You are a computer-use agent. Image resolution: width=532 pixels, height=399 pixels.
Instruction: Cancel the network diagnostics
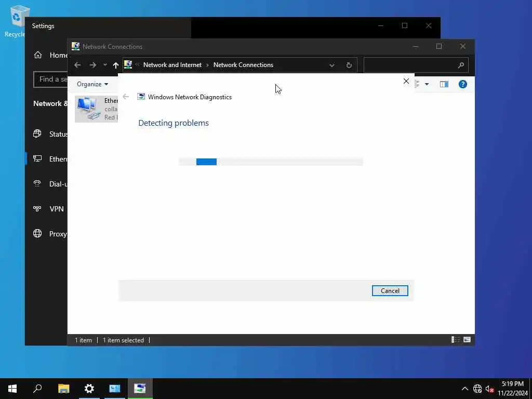pos(390,291)
